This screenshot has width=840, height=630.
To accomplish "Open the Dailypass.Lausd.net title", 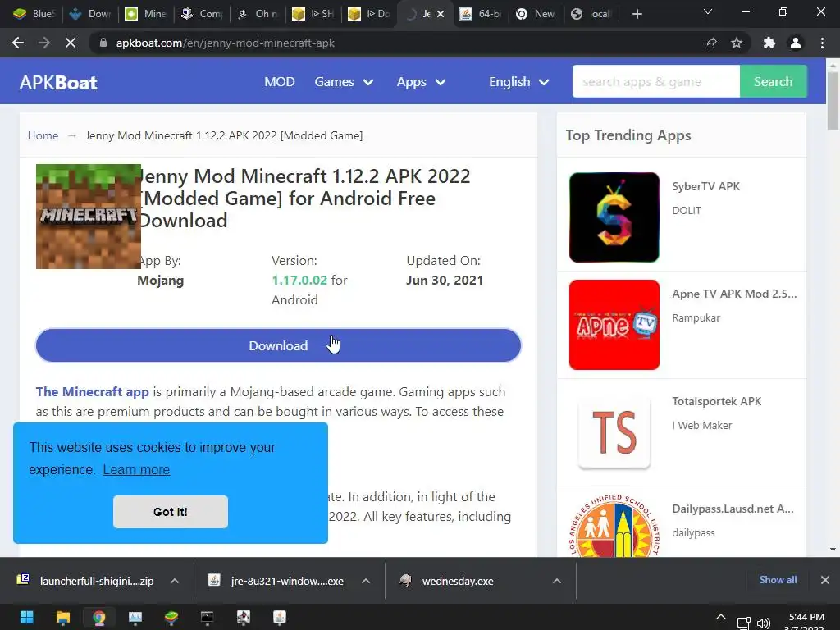I will [x=733, y=509].
